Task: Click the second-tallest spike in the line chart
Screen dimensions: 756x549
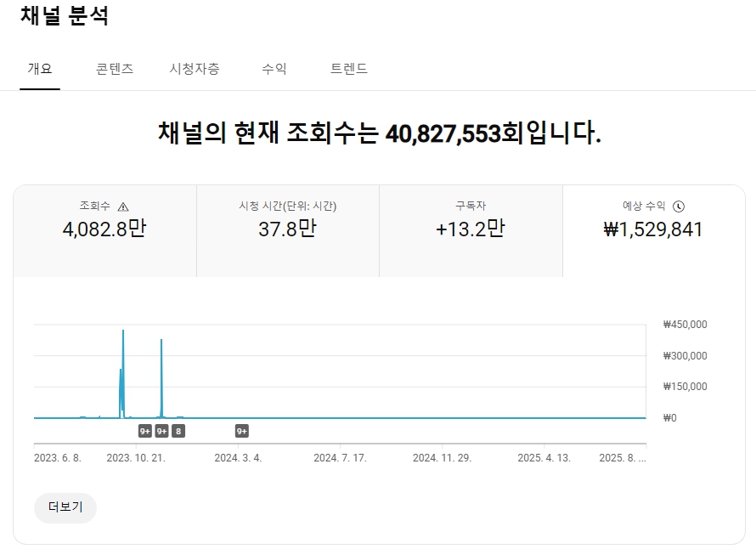Action: [x=161, y=342]
